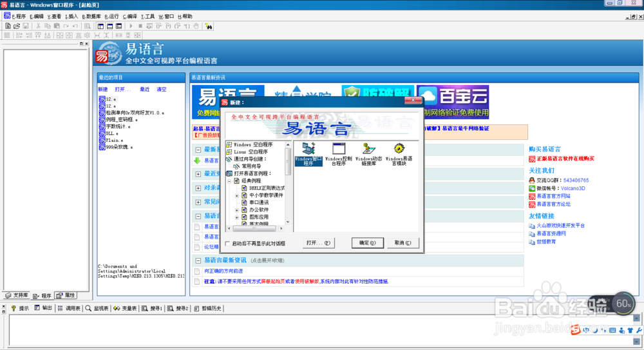Select 常用向导 tree item
The height and width of the screenshot is (350, 644).
click(251, 166)
